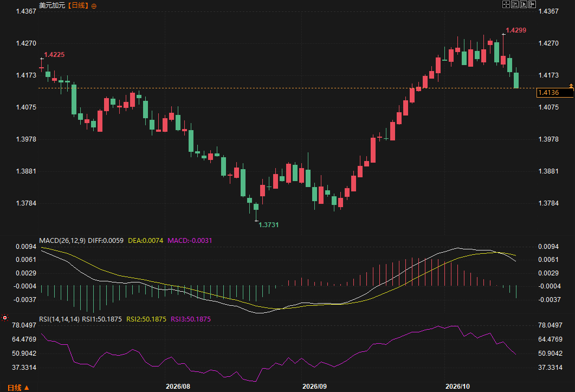Click the 2026/10 date label on time axis
Viewport: 575px width, 392px height.
457,387
